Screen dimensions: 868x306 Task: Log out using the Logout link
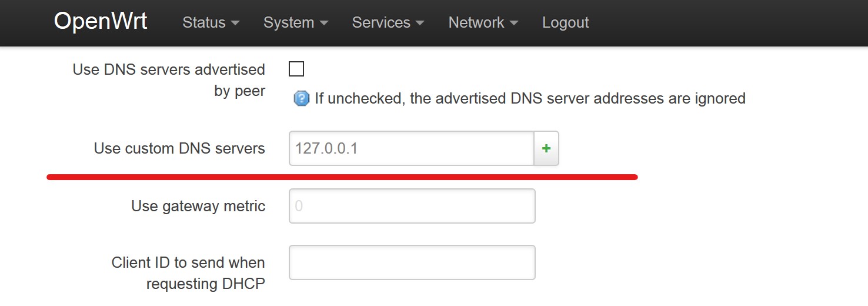point(565,22)
